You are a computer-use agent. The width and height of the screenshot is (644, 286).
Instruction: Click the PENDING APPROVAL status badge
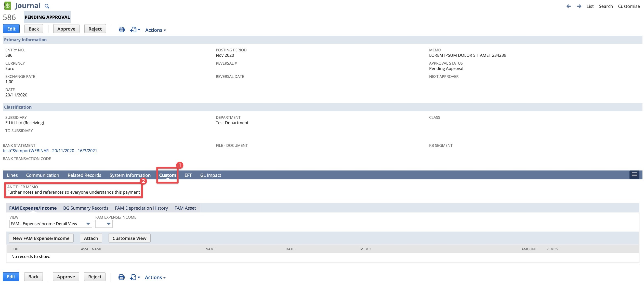tap(47, 17)
